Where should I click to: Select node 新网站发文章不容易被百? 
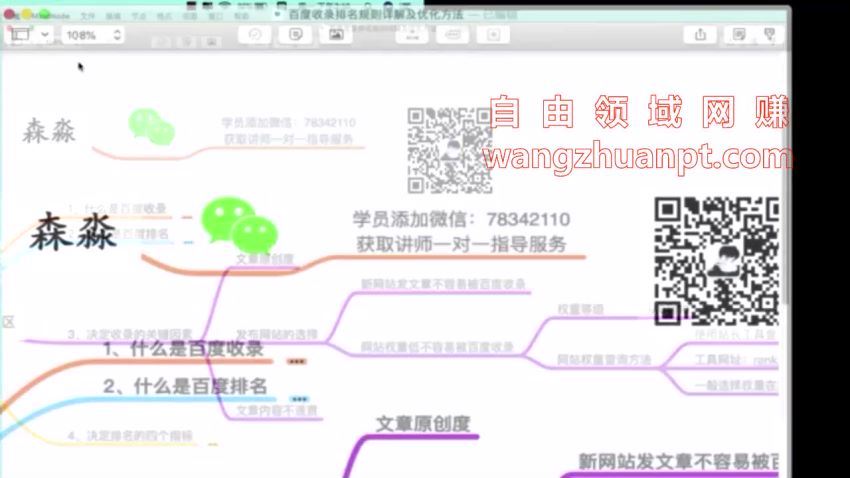point(678,461)
